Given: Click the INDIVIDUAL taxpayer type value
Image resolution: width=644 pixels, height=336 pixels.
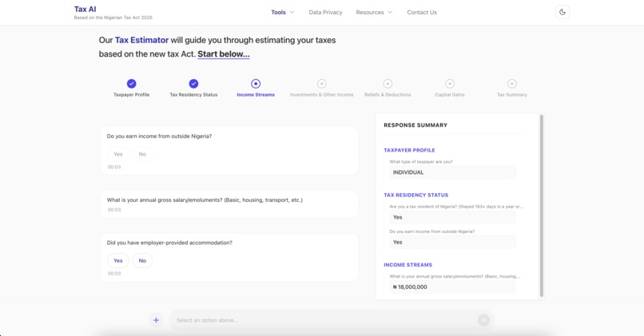Looking at the screenshot, I should pos(452,172).
